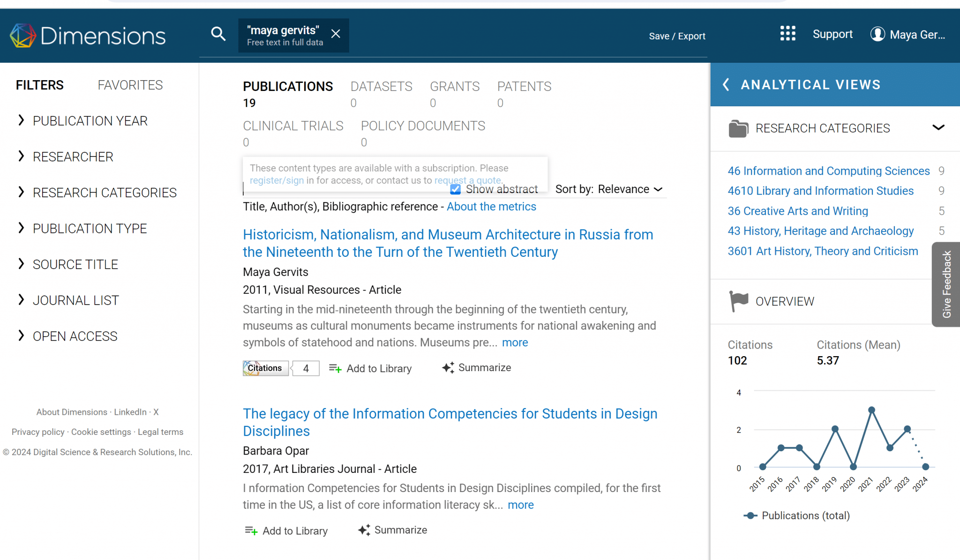Select the Grants tab
Image resolution: width=960 pixels, height=560 pixels.
click(455, 94)
